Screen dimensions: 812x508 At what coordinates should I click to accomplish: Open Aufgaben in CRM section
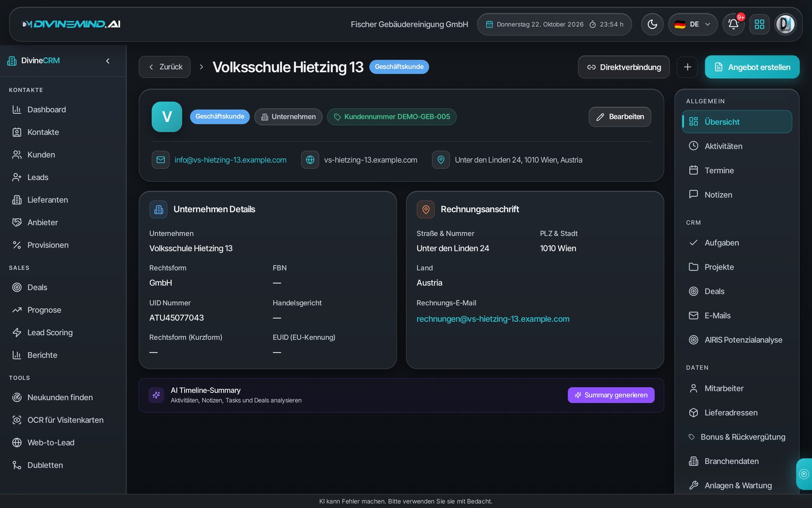737,243
